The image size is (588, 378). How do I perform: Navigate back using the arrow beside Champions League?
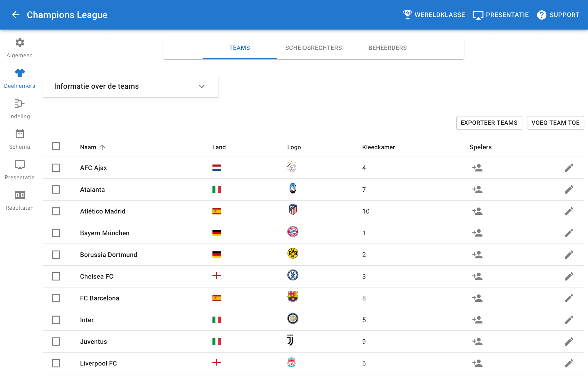pyautogui.click(x=16, y=15)
